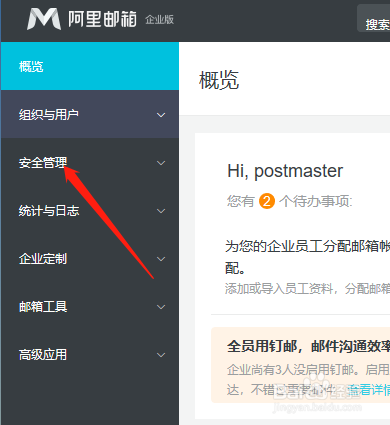The width and height of the screenshot is (390, 425).
Task: Click the Hi, postmaster greeting
Action: tap(285, 171)
